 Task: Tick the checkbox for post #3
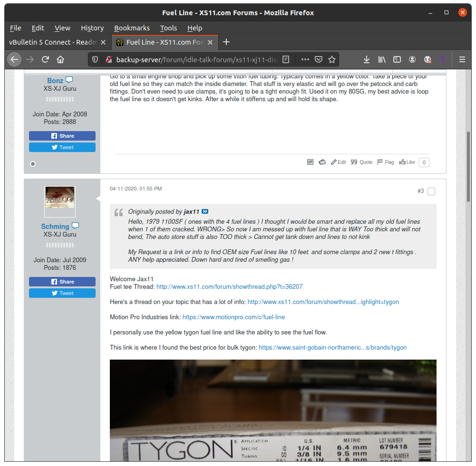coord(431,191)
